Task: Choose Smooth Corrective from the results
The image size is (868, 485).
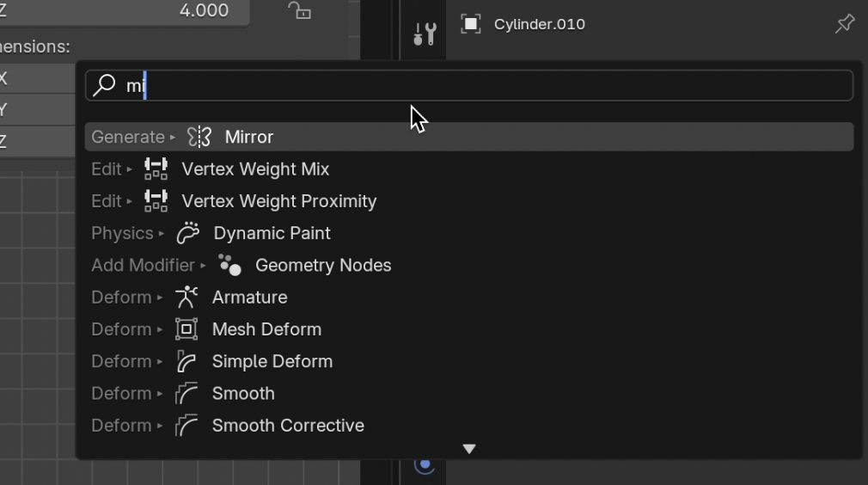Action: [x=288, y=426]
